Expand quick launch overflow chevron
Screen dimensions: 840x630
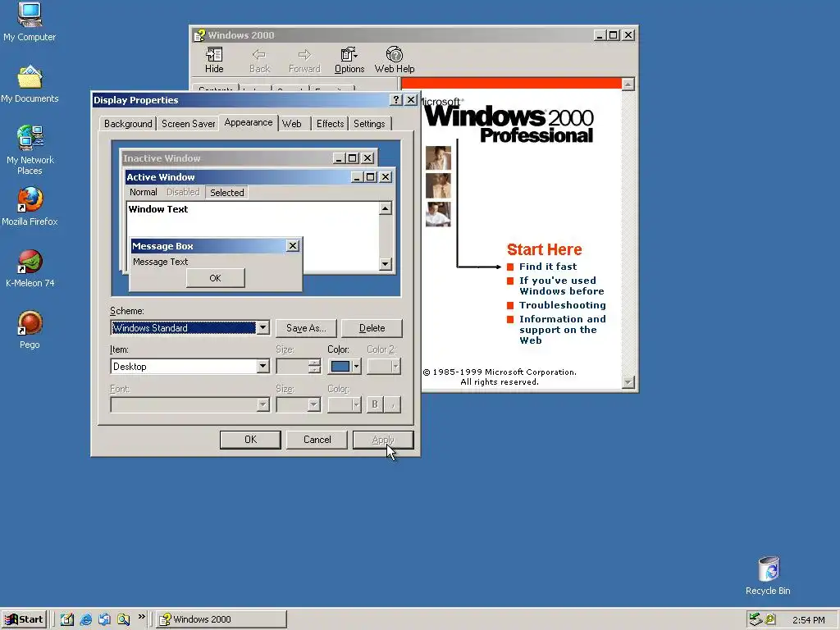141,617
